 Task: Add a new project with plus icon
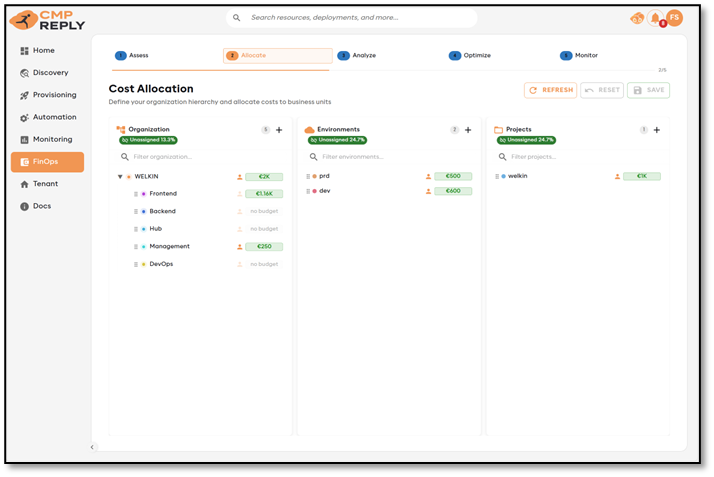click(x=656, y=130)
